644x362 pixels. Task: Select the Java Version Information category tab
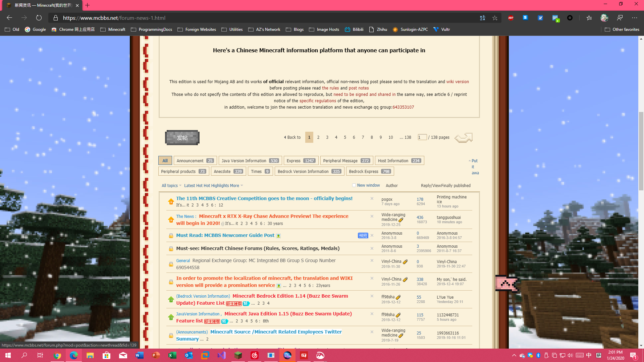250,161
